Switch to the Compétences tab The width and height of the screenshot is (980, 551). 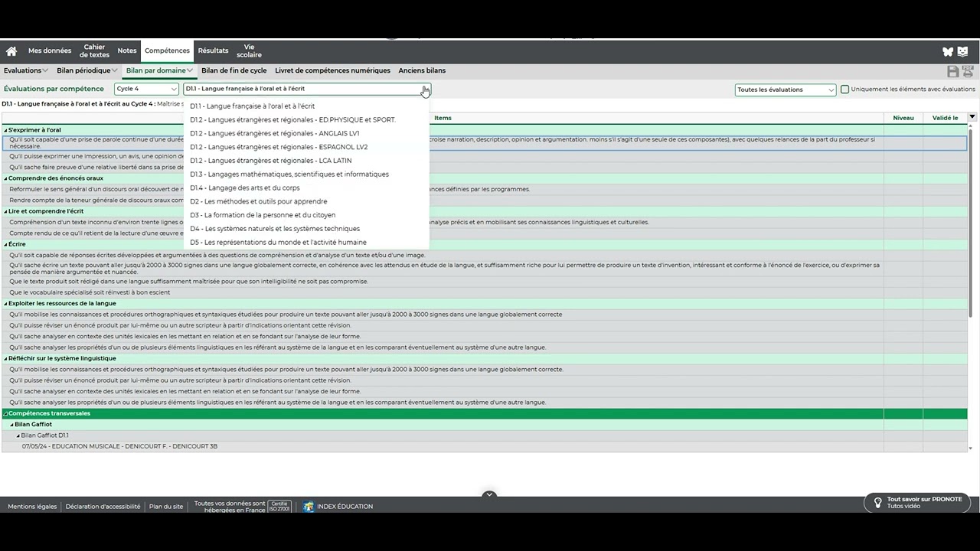[x=167, y=51]
